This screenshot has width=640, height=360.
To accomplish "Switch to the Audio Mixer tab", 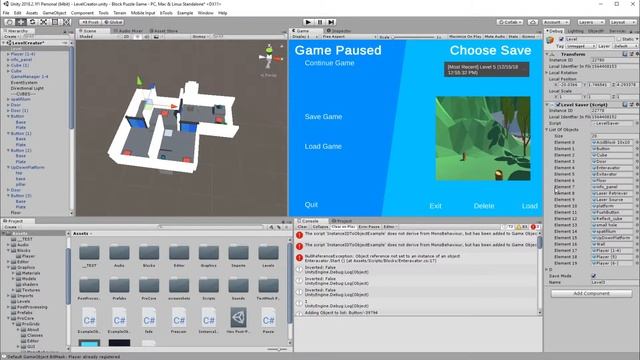I will pyautogui.click(x=128, y=31).
